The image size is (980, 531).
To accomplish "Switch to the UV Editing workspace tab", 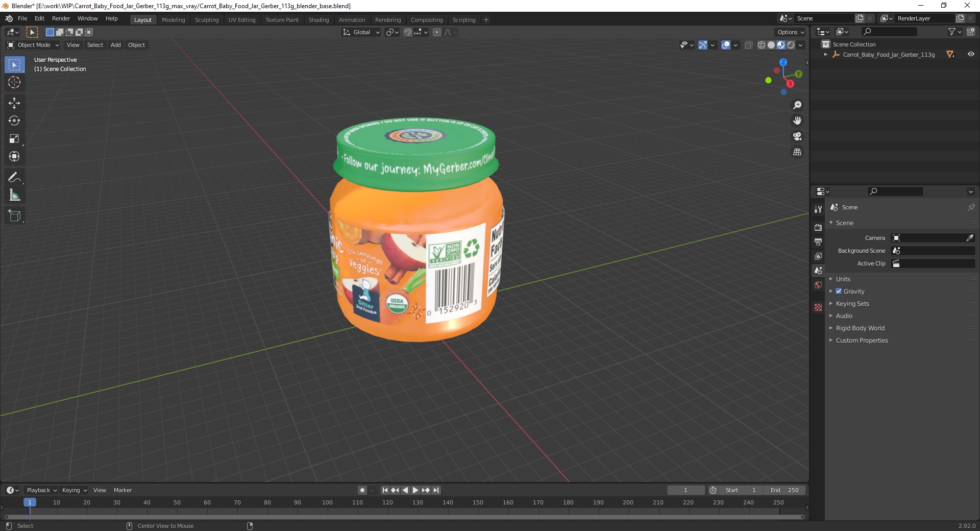I will click(x=242, y=20).
